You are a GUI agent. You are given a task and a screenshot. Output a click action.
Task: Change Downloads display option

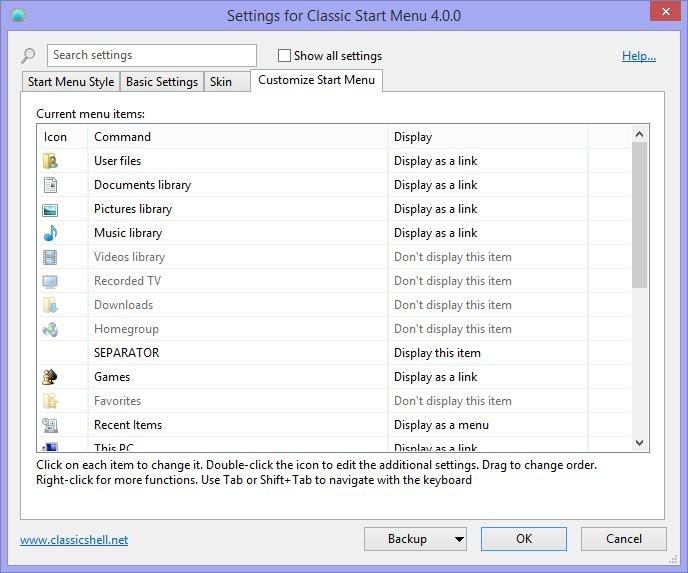[453, 305]
